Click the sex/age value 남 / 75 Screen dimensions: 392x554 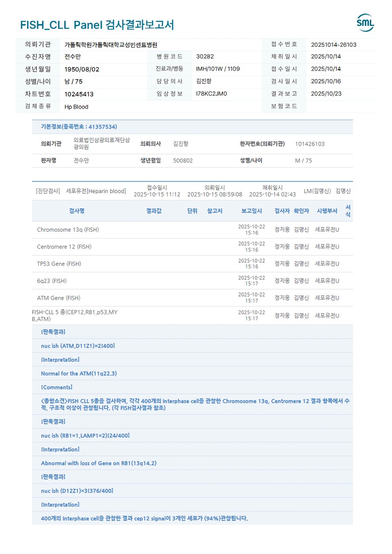tap(73, 82)
